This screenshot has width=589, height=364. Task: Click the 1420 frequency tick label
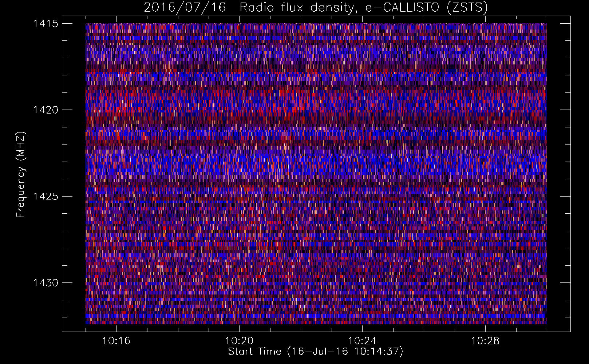[x=46, y=110]
